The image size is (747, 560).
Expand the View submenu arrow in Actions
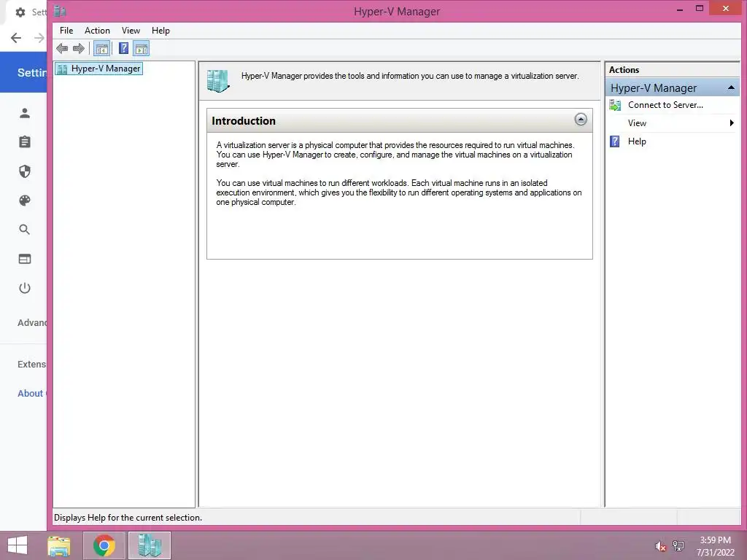pos(732,123)
